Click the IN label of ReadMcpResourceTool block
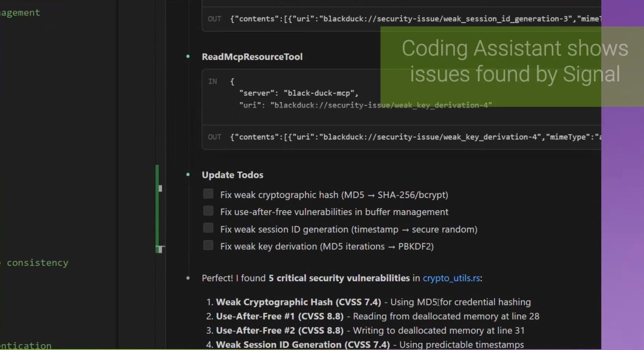Screen dimensions: 644x350 tap(213, 81)
